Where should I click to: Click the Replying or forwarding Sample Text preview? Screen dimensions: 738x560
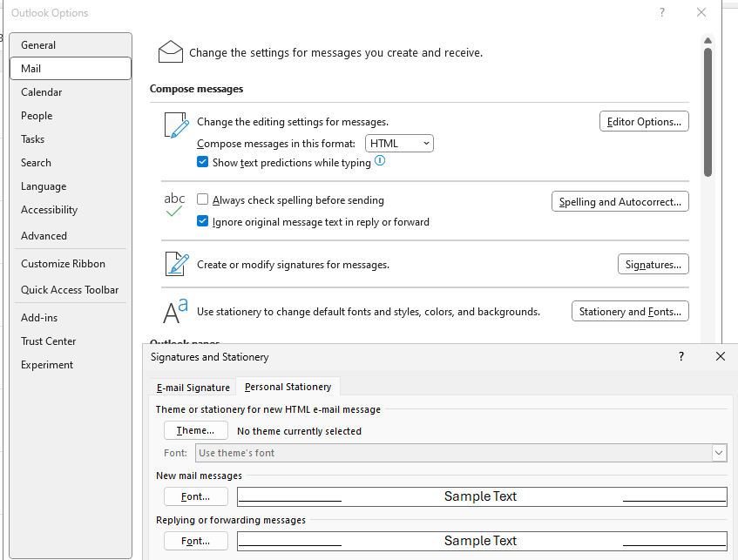pyautogui.click(x=482, y=541)
